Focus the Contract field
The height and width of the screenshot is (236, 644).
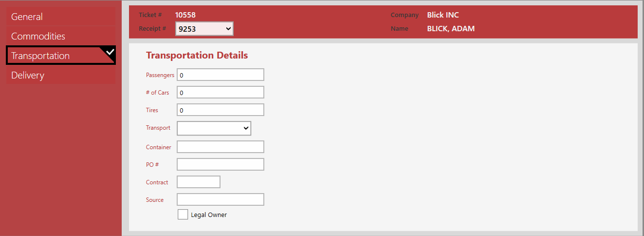[199, 182]
